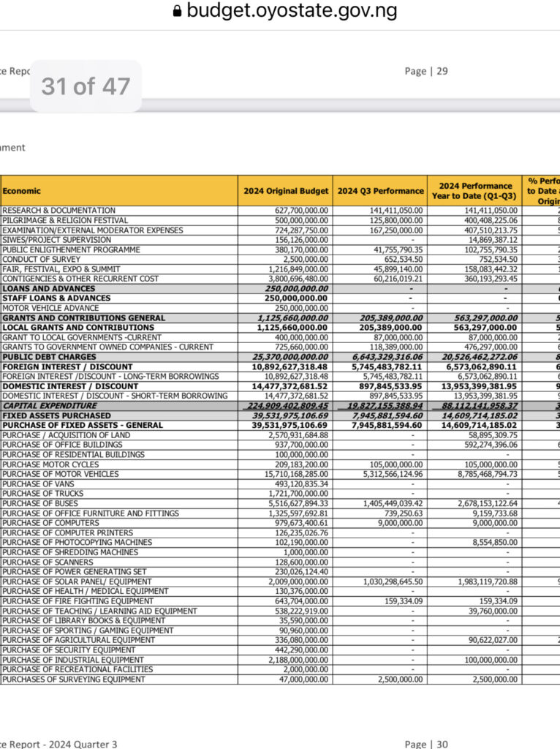Screen dimensions: 560x749
Task: Select 'PURCHASE OF POWER GENERATING SET' row label
Action: [75, 572]
